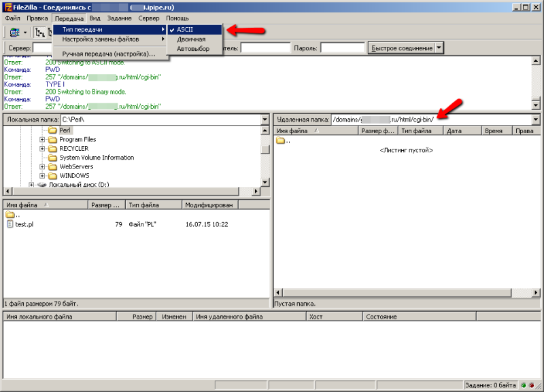Click the test.pl file icon

[x=10, y=224]
